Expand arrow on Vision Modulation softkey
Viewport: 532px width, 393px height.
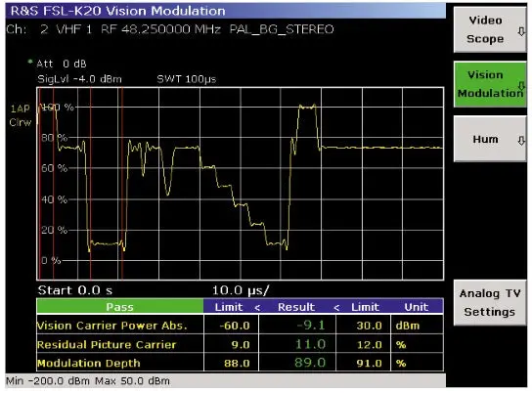pyautogui.click(x=521, y=86)
